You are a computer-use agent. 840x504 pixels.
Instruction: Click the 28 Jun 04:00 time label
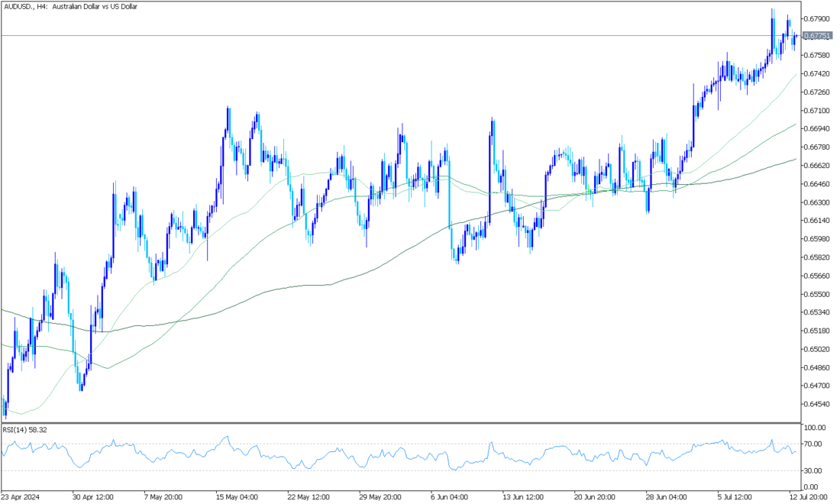(666, 496)
